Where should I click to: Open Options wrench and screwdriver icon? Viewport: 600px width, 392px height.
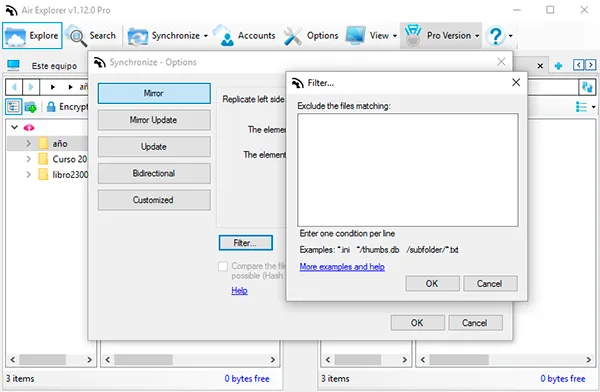tap(293, 36)
